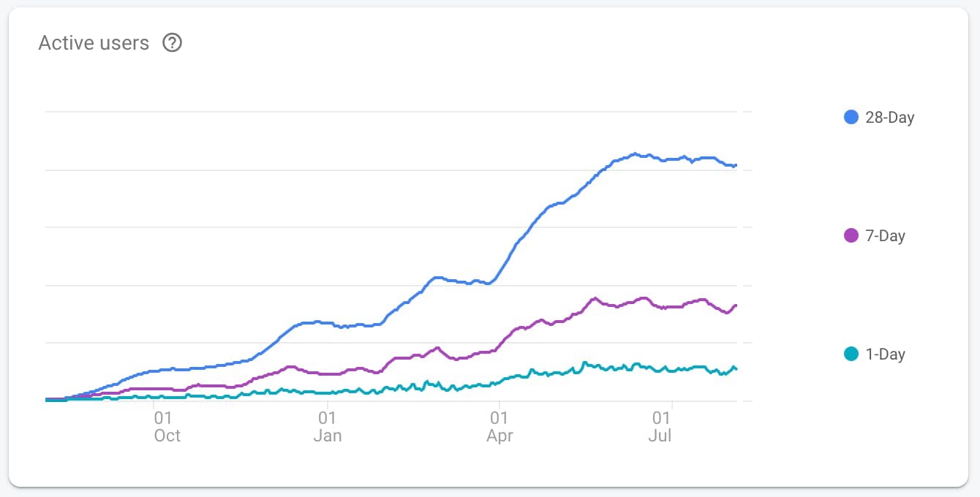This screenshot has width=980, height=497.
Task: Click the blue 28-Day legend dot
Action: 851,117
